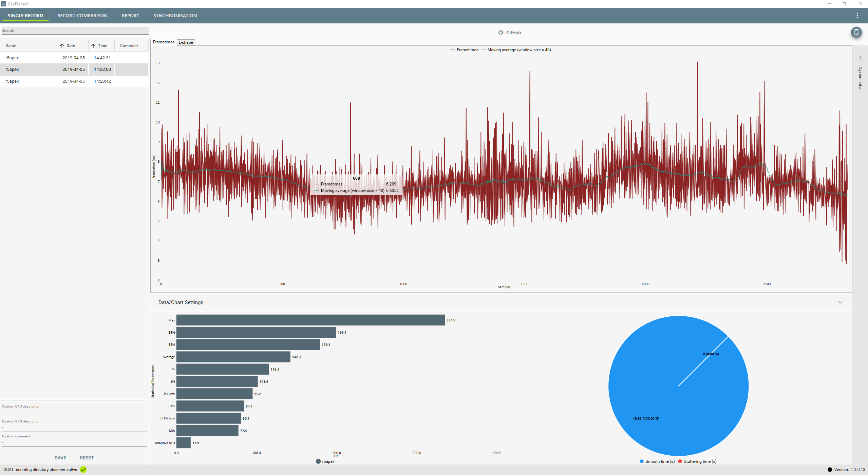Click the Custom comment field
Image resolution: width=868 pixels, height=475 pixels.
[x=74, y=442]
